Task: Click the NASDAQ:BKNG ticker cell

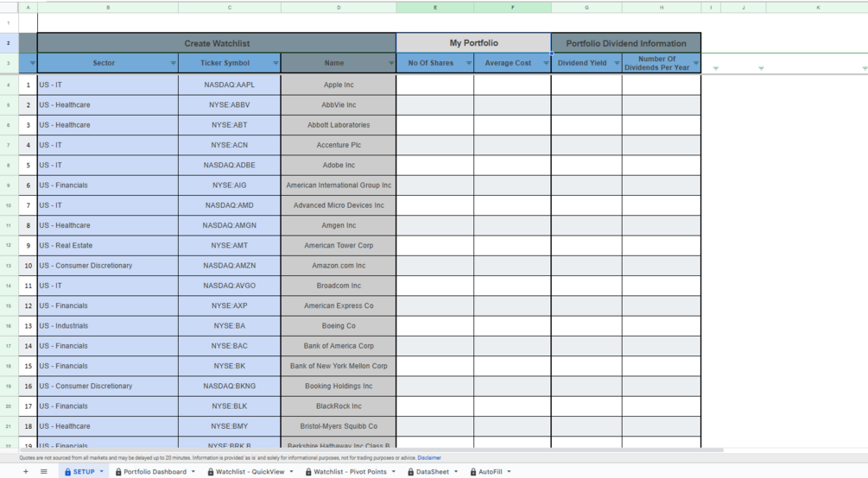Action: click(229, 387)
